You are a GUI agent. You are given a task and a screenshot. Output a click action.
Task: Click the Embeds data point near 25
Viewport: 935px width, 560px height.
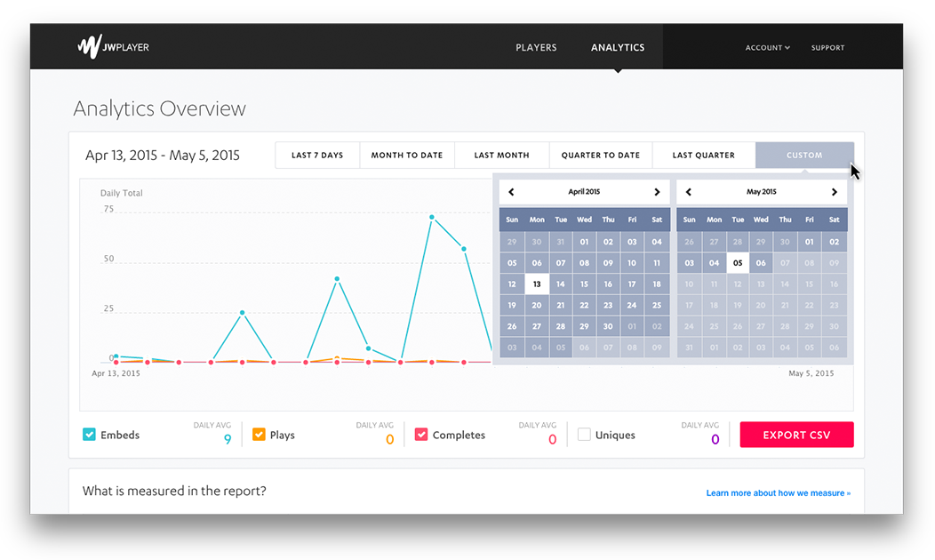click(x=242, y=313)
